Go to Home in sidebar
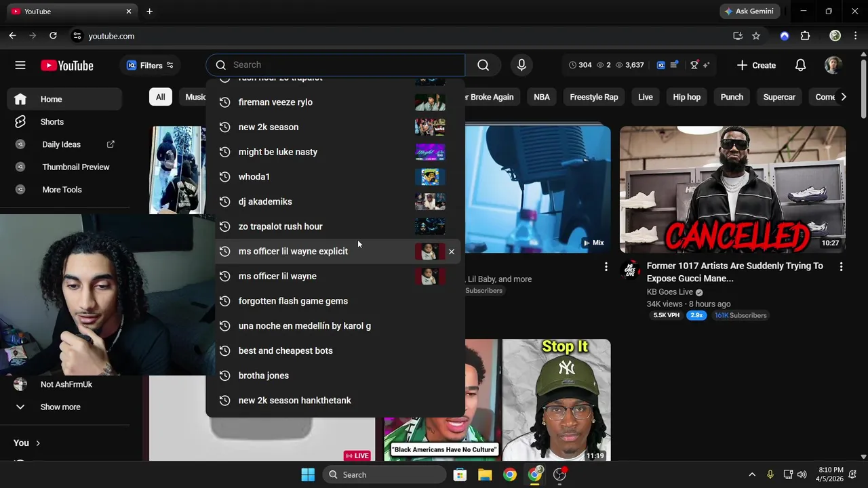The height and width of the screenshot is (488, 868). click(65, 99)
